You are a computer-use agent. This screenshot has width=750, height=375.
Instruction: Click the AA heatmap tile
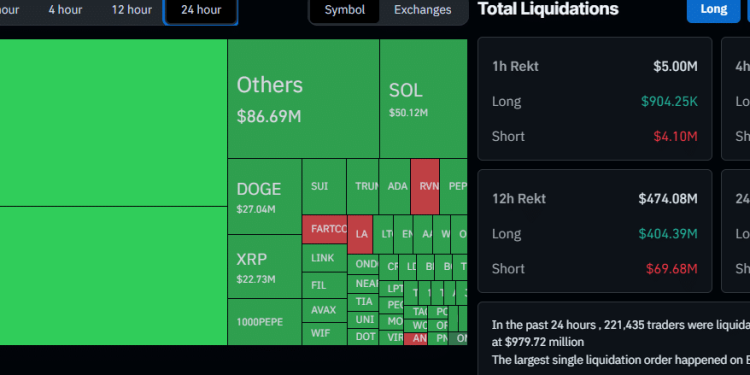[x=423, y=234]
